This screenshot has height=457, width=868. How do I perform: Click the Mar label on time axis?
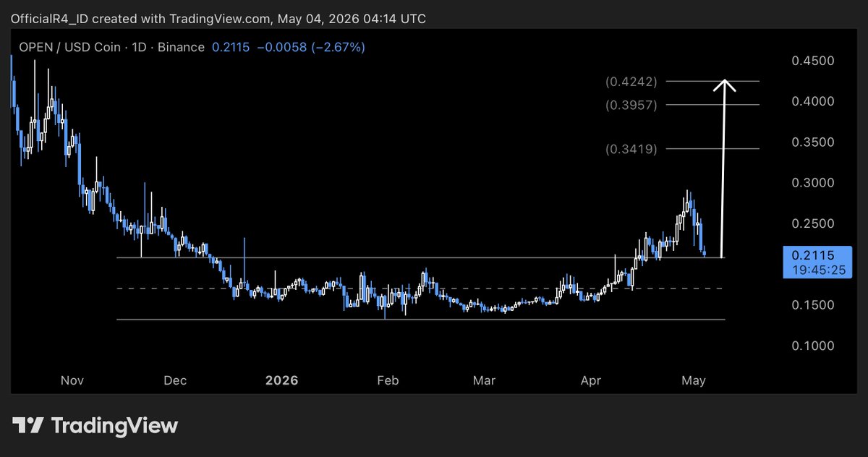pyautogui.click(x=482, y=380)
